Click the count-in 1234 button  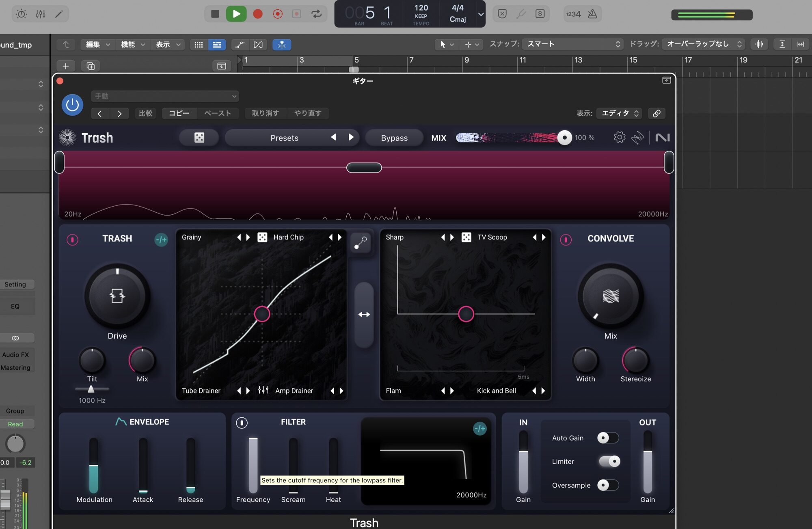573,14
